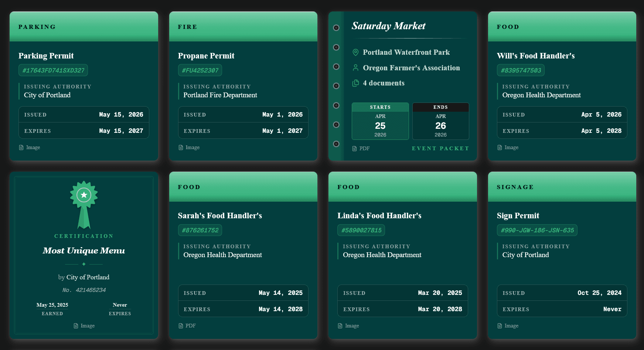Click location pin icon beside Portland Waterfront Park
The width and height of the screenshot is (644, 350).
[x=355, y=53]
